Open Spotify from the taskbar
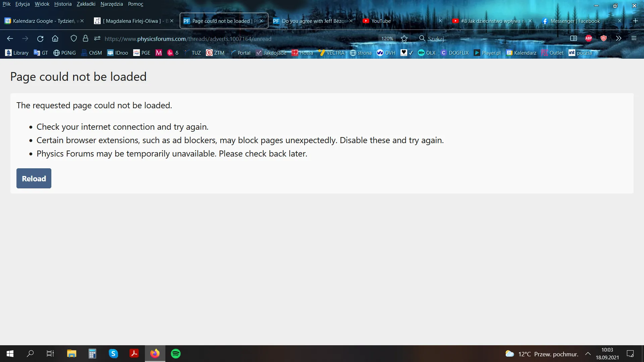 (x=176, y=354)
